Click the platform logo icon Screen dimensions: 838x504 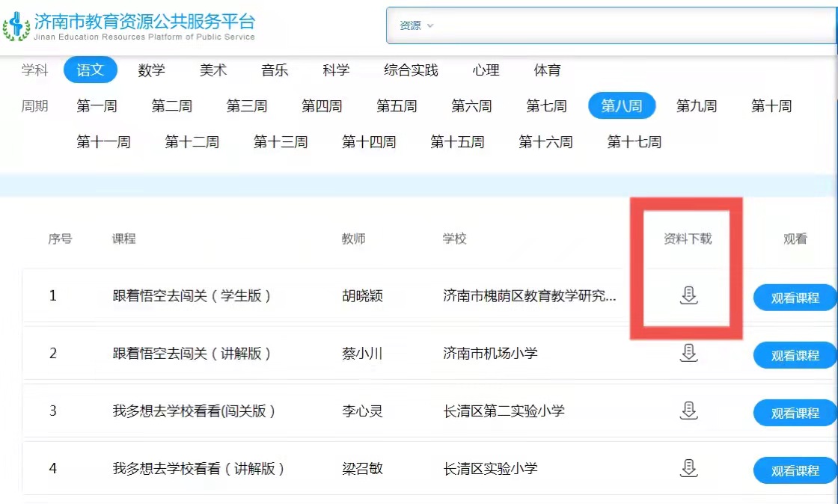pos(16,27)
